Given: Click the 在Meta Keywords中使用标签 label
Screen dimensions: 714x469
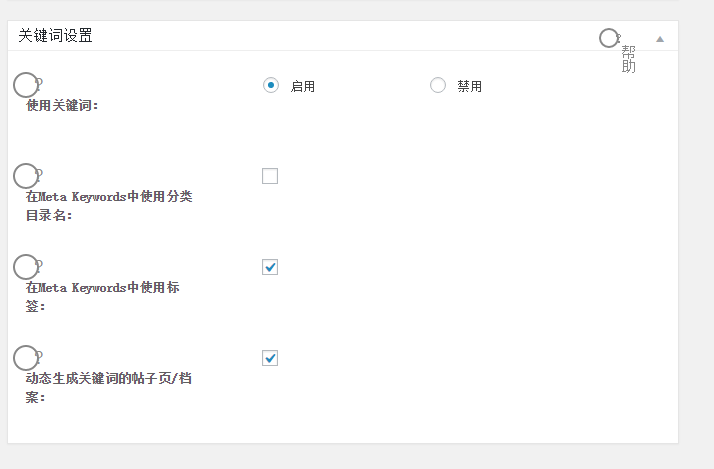Looking at the screenshot, I should [x=102, y=288].
